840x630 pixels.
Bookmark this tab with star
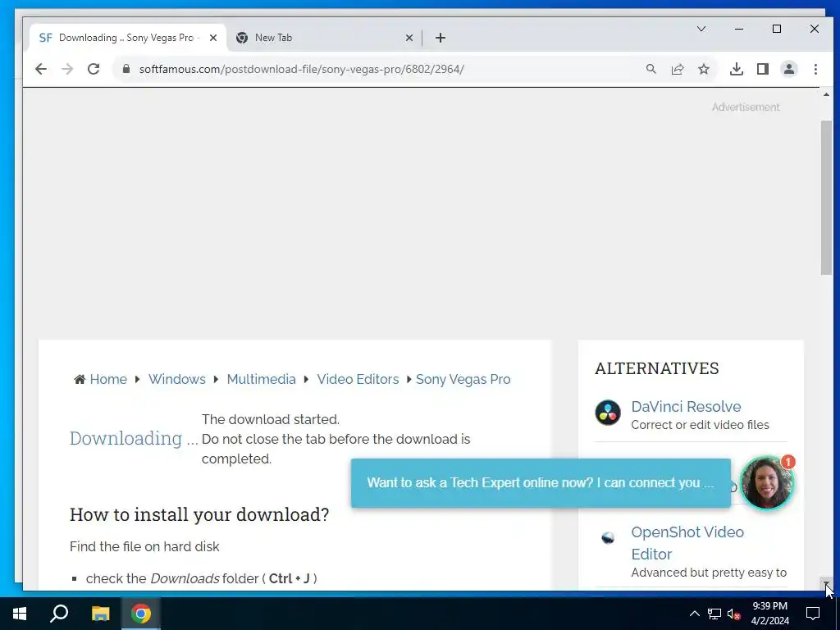click(x=703, y=69)
